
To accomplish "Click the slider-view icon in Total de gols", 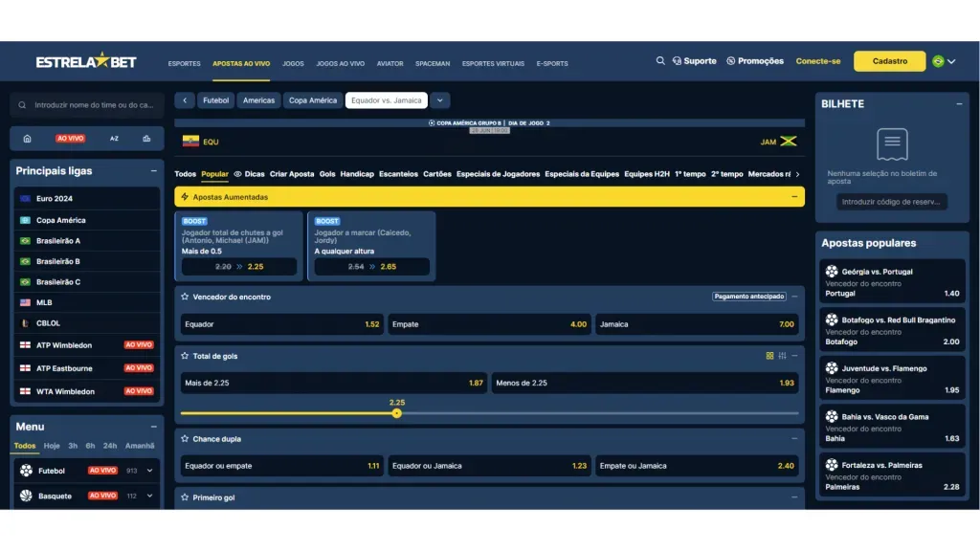I will tap(782, 356).
